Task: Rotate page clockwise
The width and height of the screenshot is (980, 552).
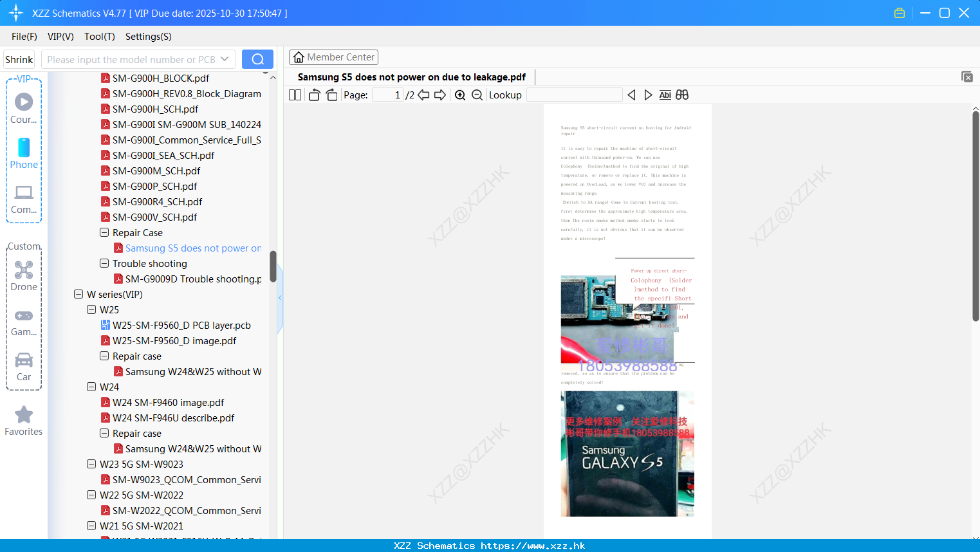Action: coord(331,95)
